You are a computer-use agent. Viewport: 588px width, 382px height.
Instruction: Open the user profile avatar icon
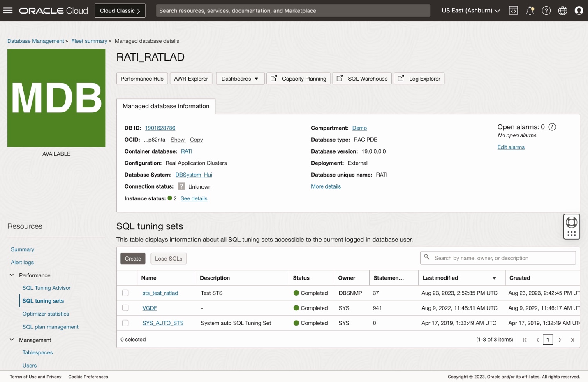tap(579, 11)
